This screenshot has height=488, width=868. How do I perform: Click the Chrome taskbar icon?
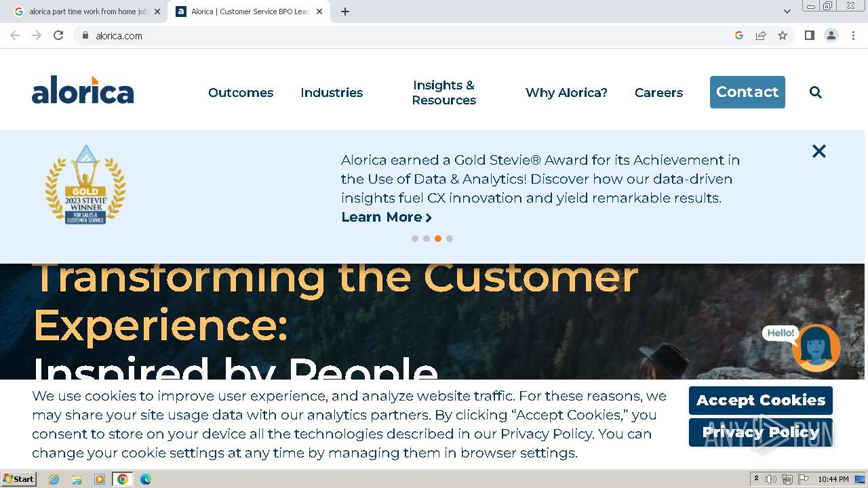[122, 479]
